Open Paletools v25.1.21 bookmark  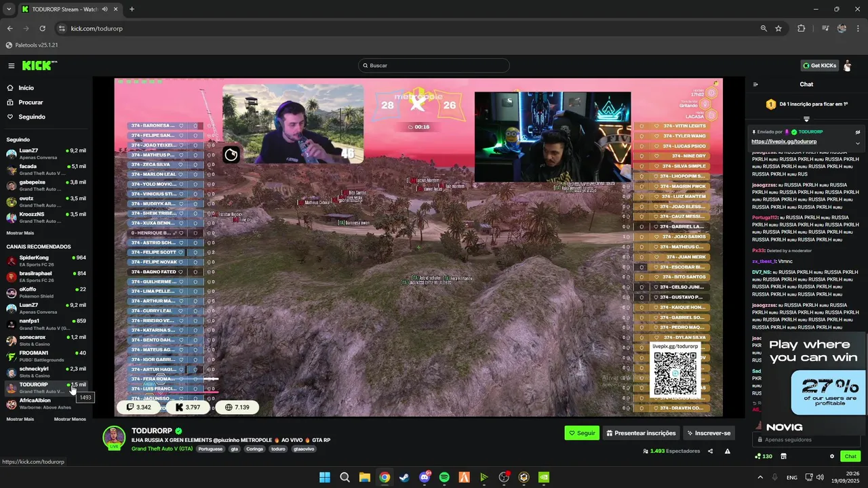pyautogui.click(x=32, y=45)
